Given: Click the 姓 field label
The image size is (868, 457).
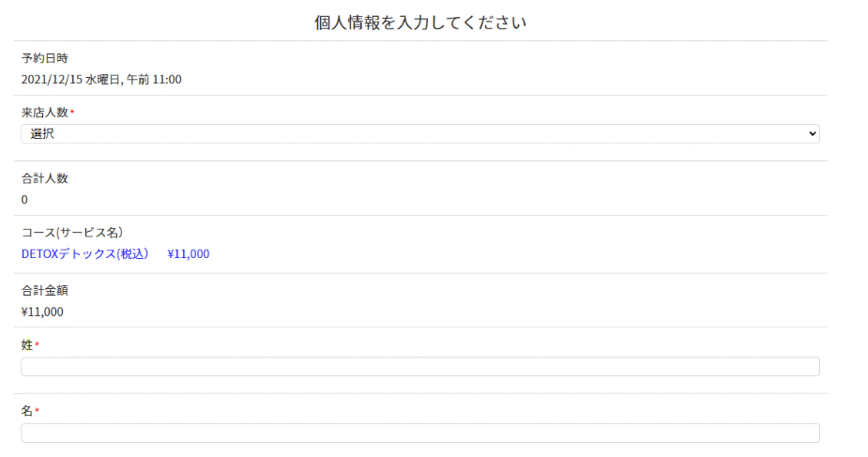Looking at the screenshot, I should [27, 345].
